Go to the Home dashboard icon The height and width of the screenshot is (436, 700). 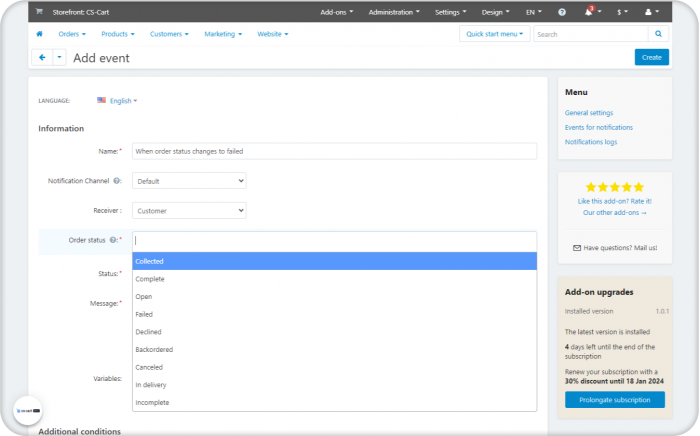(39, 34)
